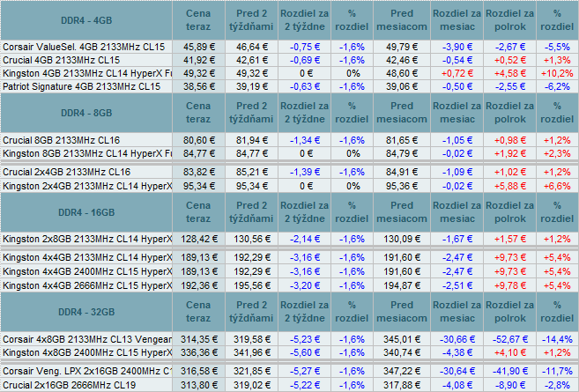The image size is (579, 392).
Task: Click the current price 83,82 € cell
Action: pos(198,172)
